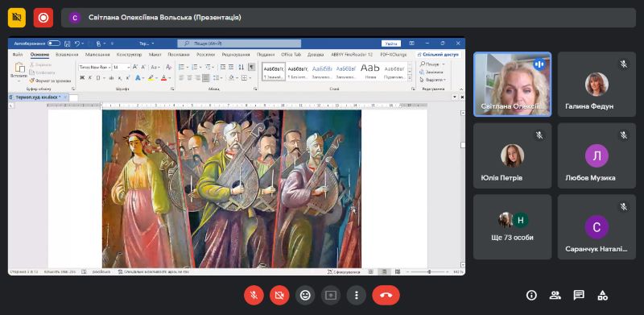Open the Вставлення ribbon tab

click(x=67, y=54)
